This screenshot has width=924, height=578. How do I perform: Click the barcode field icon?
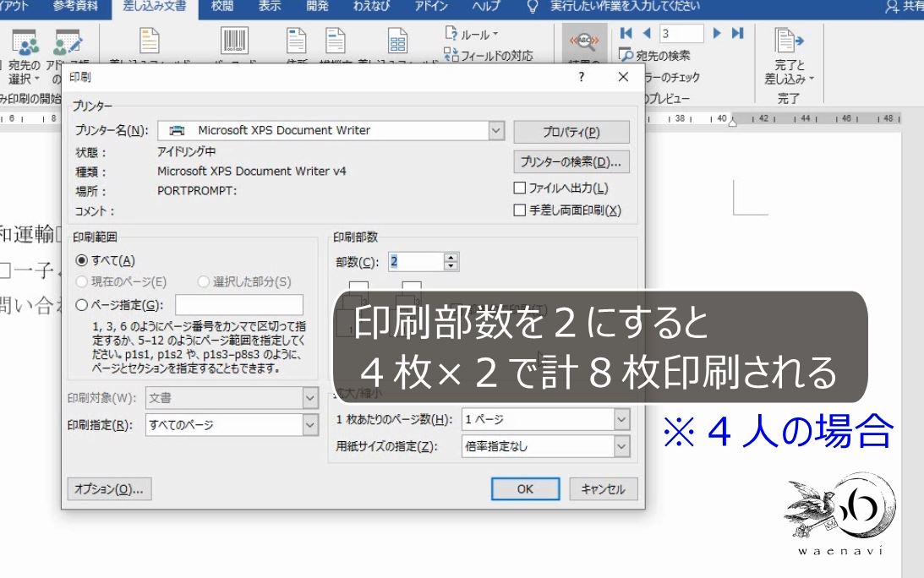pyautogui.click(x=234, y=41)
